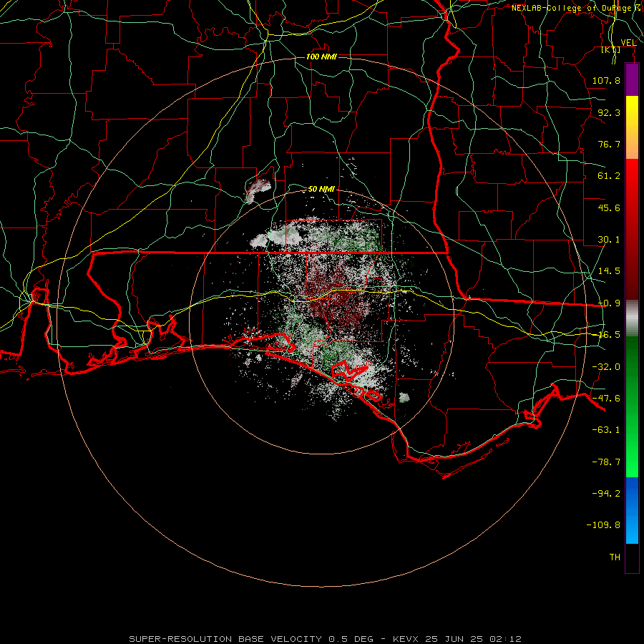Image resolution: width=644 pixels, height=644 pixels.
Task: Click the -47.6 velocity scale value
Action: coord(606,399)
